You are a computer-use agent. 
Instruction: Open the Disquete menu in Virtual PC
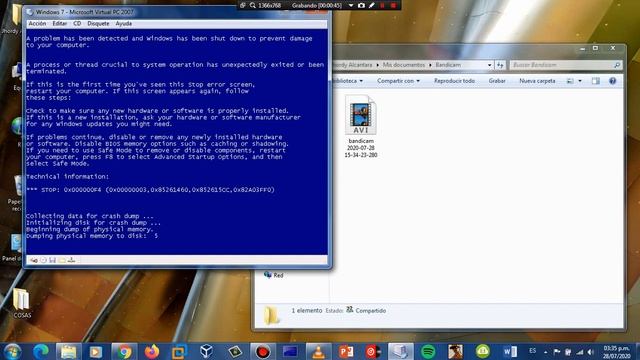tap(98, 24)
